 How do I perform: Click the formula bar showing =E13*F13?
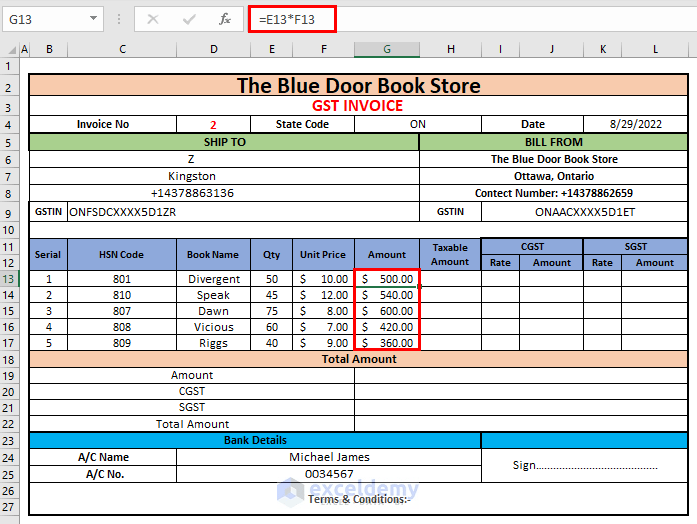pos(292,19)
